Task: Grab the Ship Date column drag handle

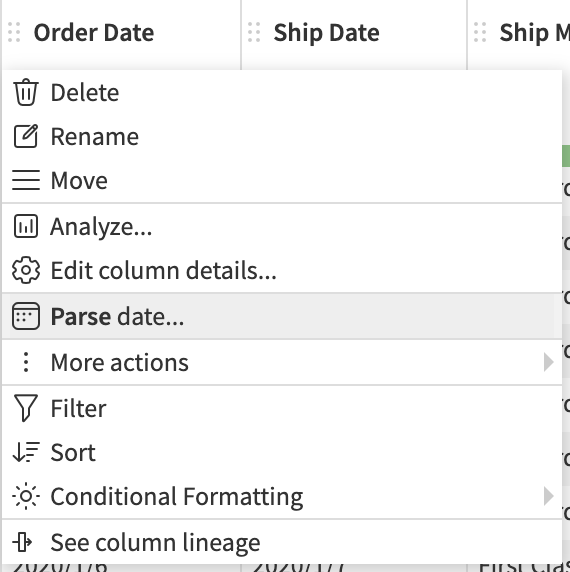Action: pyautogui.click(x=254, y=32)
